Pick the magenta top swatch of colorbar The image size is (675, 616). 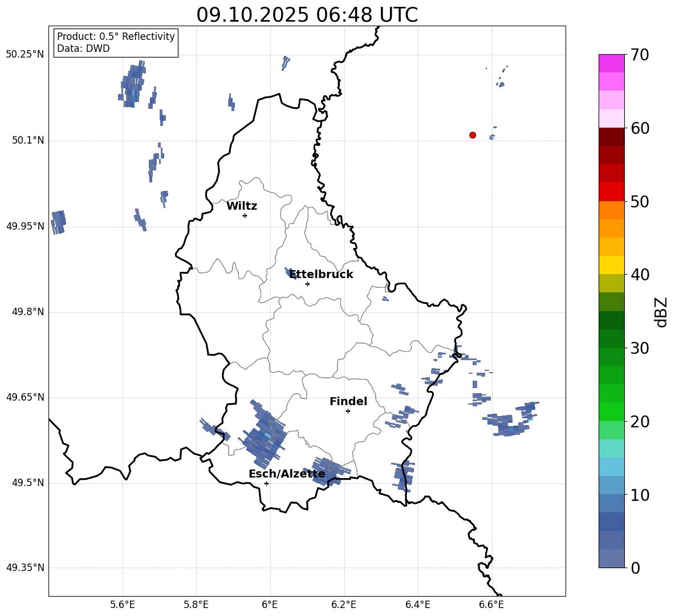pyautogui.click(x=612, y=63)
